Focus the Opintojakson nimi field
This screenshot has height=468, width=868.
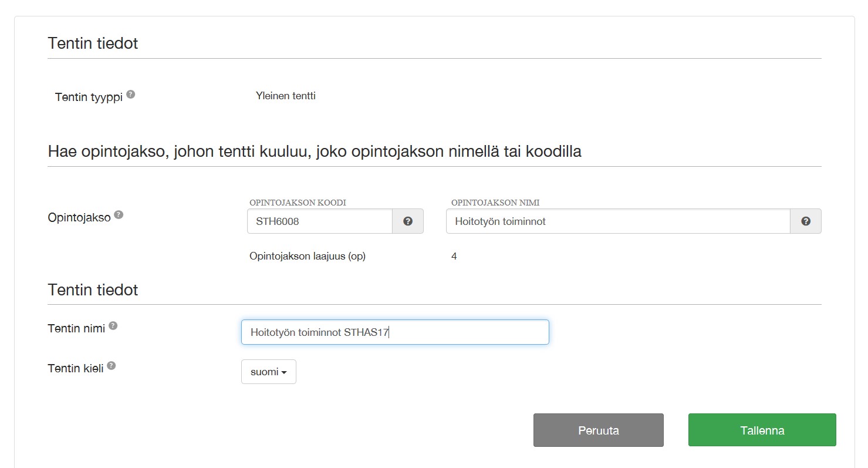pyautogui.click(x=618, y=221)
